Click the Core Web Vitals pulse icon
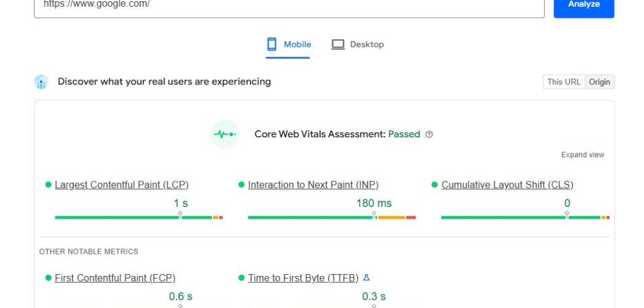Screen dimensions: 644x308 [225, 134]
